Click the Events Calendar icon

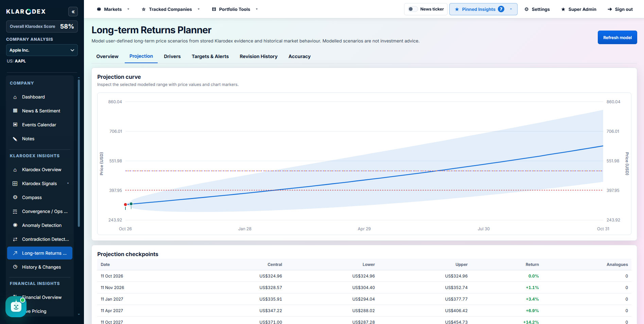pyautogui.click(x=15, y=125)
